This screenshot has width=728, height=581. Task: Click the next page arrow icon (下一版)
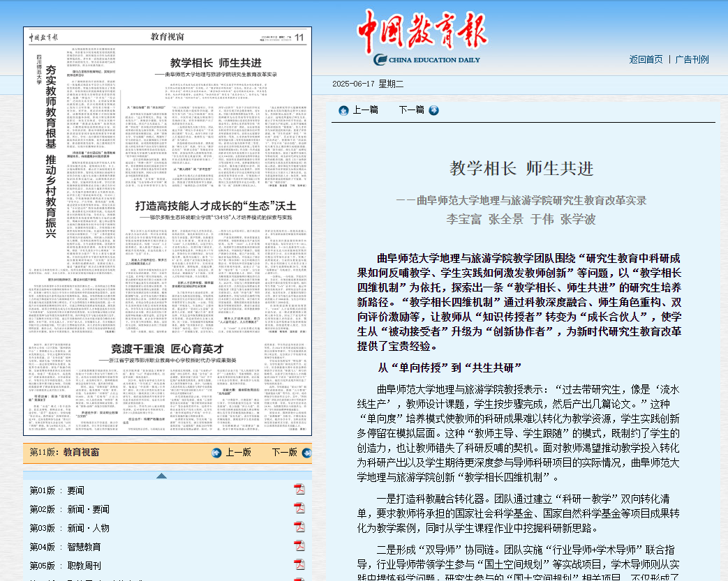(x=306, y=453)
